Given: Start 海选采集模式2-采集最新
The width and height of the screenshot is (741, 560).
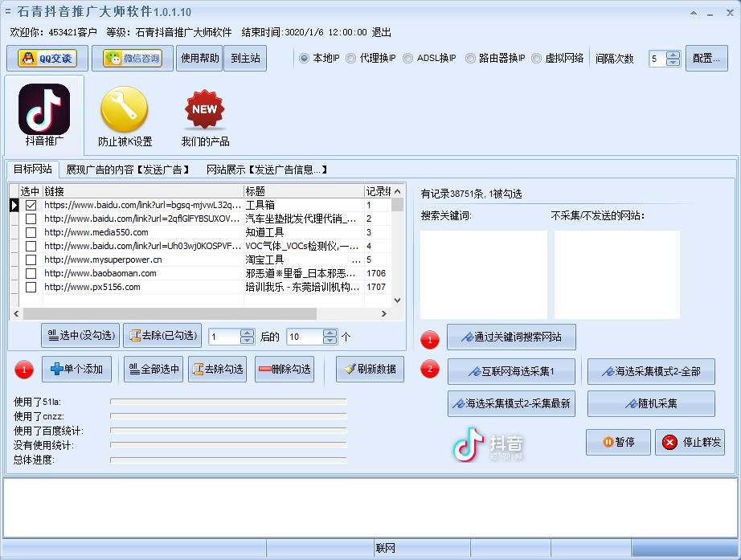Looking at the screenshot, I should pyautogui.click(x=511, y=403).
